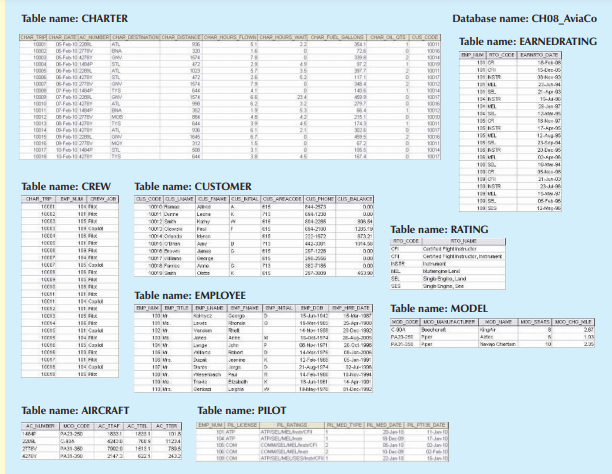Click the 'Table name: MODEL' heading
The height and width of the screenshot is (474, 612).
(439, 308)
